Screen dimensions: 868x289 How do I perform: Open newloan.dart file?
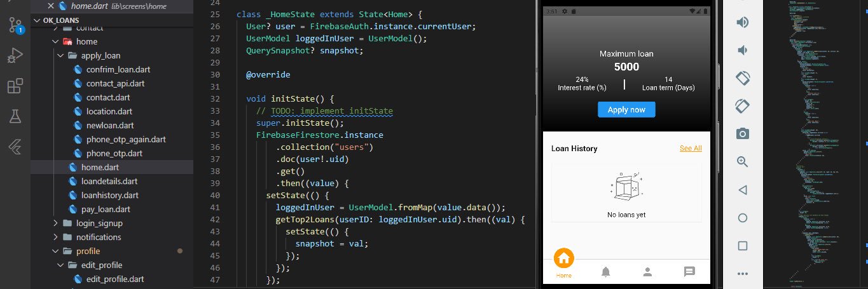(109, 125)
